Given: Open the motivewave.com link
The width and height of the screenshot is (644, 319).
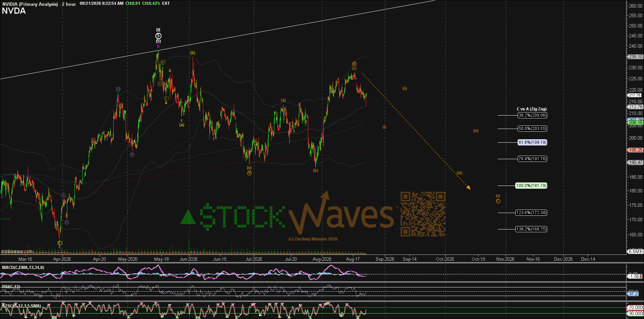Looking at the screenshot, I should (17, 251).
